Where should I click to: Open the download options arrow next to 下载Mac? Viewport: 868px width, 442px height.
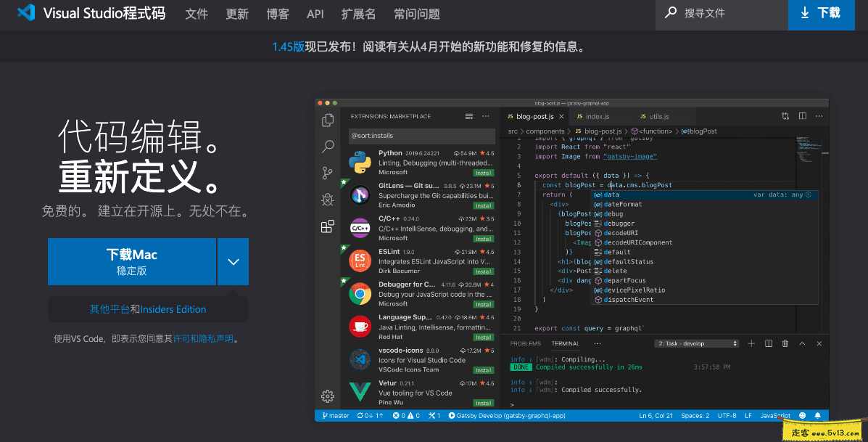click(x=233, y=261)
